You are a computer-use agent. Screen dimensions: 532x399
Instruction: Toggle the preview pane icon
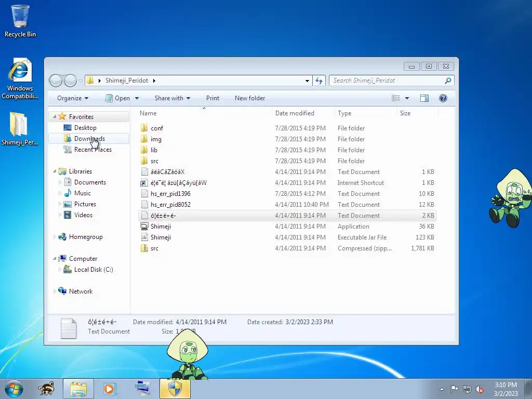pyautogui.click(x=424, y=98)
